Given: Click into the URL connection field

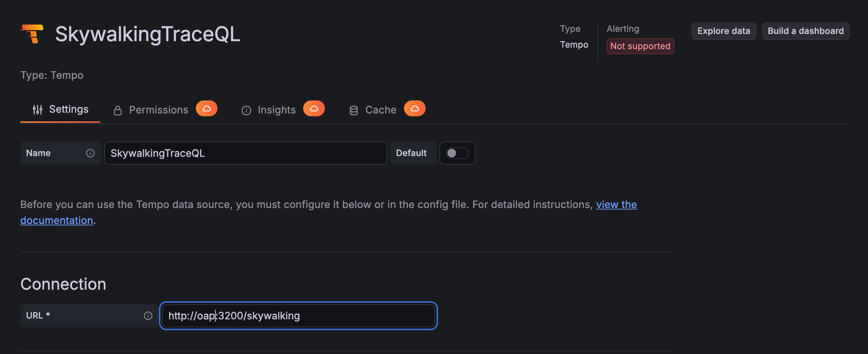Looking at the screenshot, I should tap(298, 315).
